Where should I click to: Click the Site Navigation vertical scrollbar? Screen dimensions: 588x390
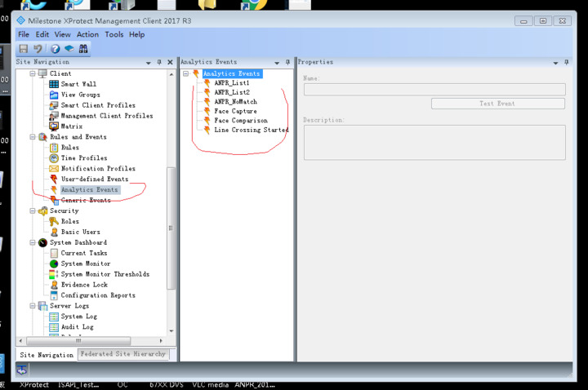coord(171,228)
